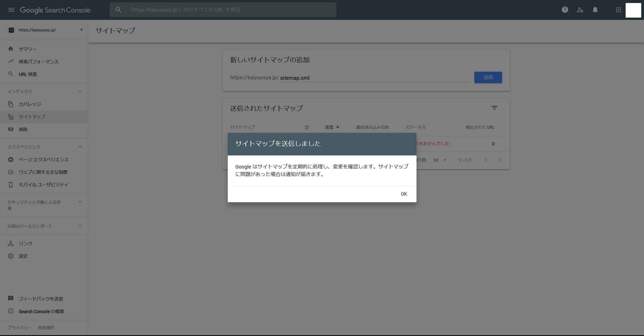Open the プライバシー footer link
This screenshot has width=644, height=336.
[x=19, y=327]
